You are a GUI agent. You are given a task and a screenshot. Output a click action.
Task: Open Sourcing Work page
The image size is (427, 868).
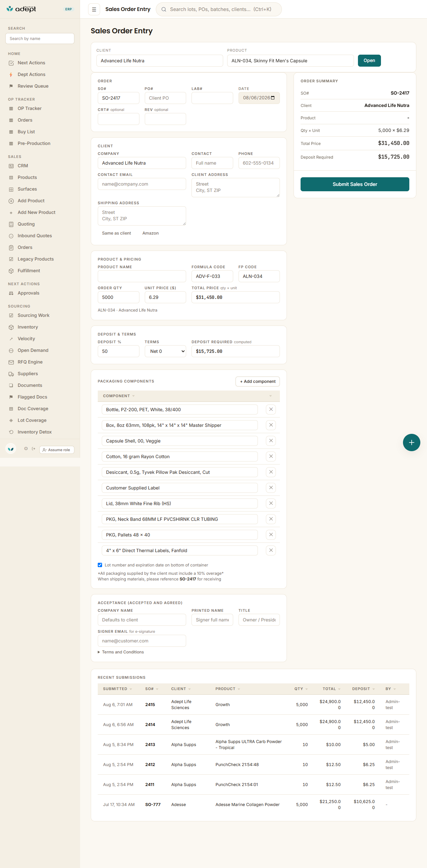click(x=33, y=316)
